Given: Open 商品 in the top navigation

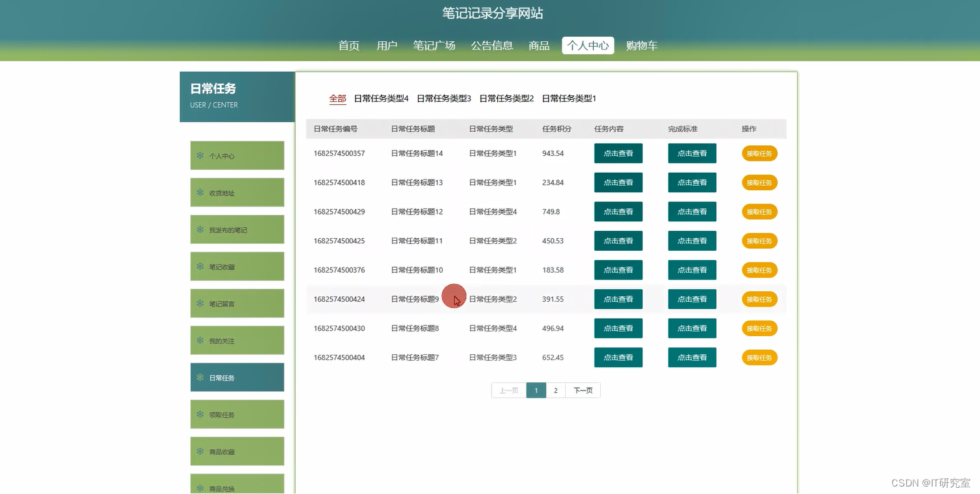Looking at the screenshot, I should pos(539,46).
